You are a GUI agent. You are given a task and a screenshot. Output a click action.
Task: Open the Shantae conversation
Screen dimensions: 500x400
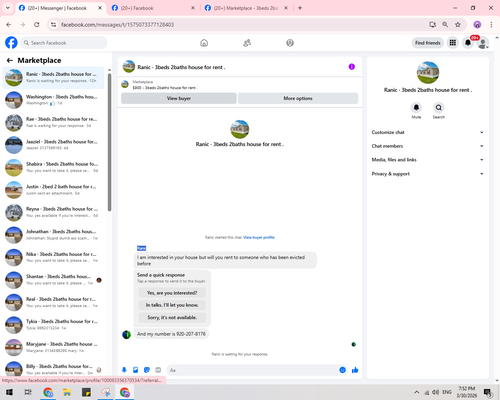click(53, 280)
